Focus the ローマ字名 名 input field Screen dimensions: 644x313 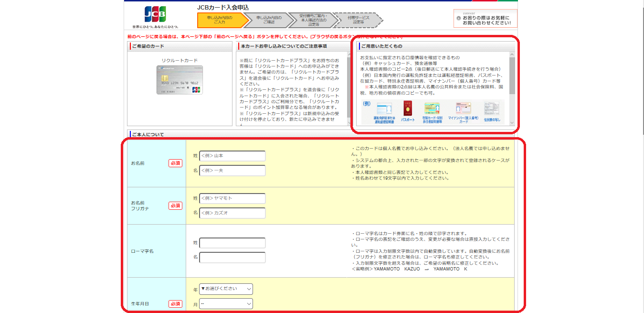pos(232,258)
